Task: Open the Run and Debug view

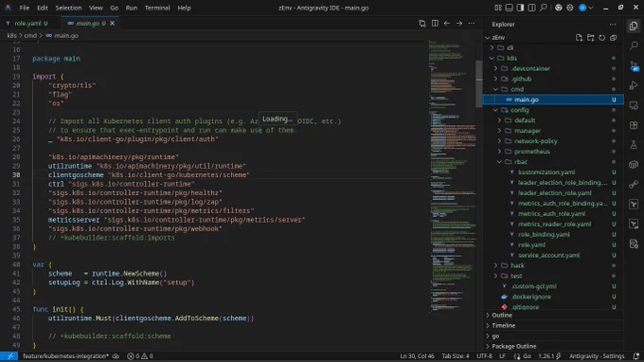Action: click(x=634, y=85)
